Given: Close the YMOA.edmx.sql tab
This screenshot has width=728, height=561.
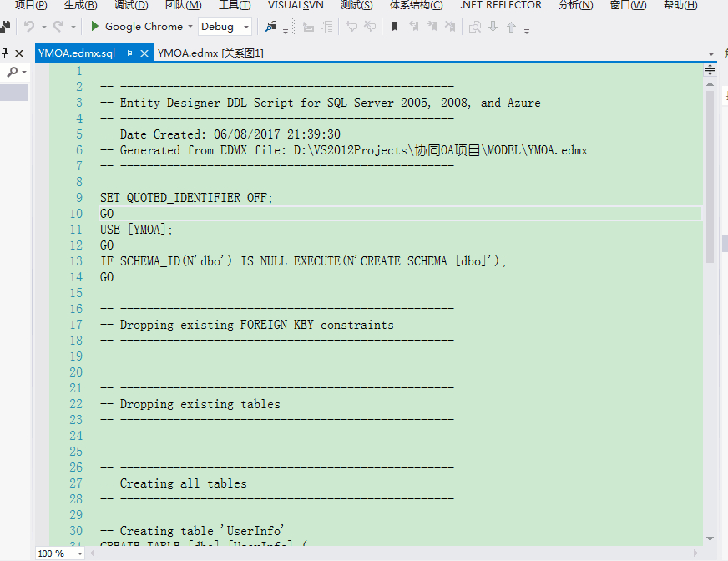Looking at the screenshot, I should pos(144,53).
